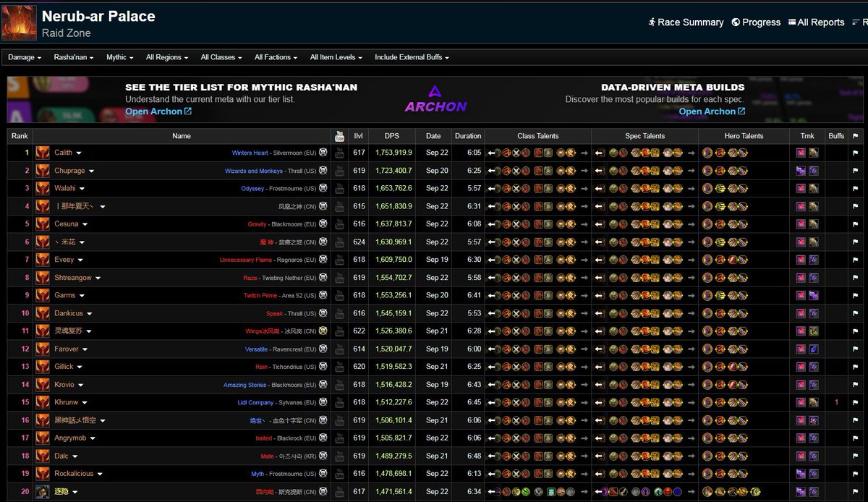Open Archon link under meta builds banner
Viewport: 868px width, 502px height.
point(712,111)
